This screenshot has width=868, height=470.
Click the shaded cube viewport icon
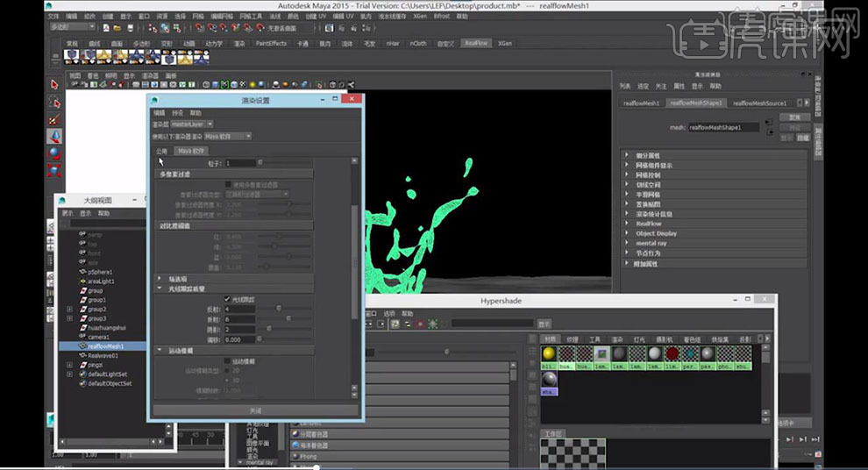tap(216, 85)
